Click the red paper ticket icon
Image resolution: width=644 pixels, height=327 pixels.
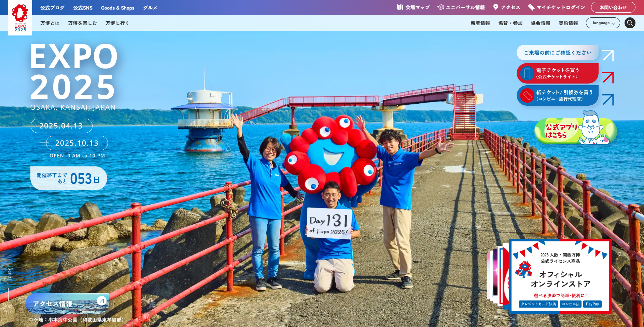pos(527,95)
